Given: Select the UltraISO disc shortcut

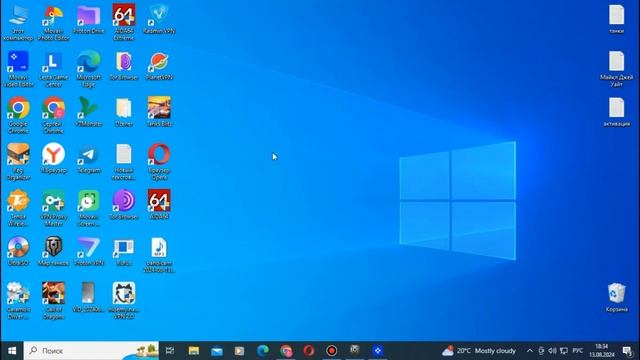Looking at the screenshot, I should 18,251.
